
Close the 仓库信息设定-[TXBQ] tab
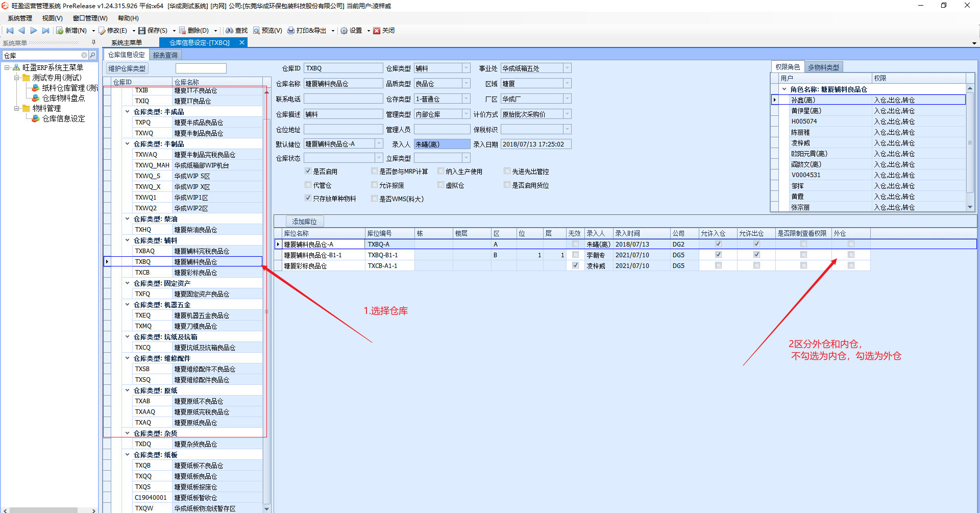242,42
